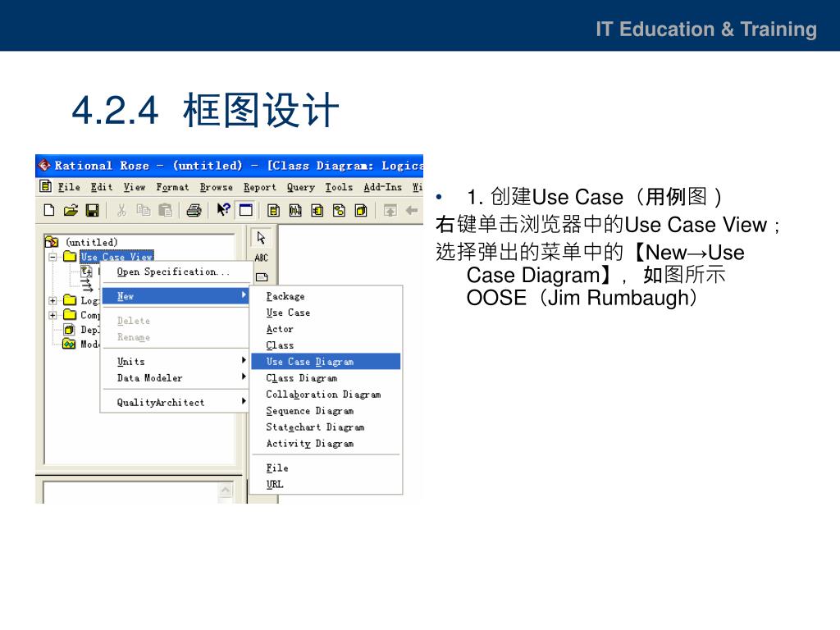Select the Note tool in toolbox
Image resolution: width=840 pixels, height=630 pixels.
tap(262, 277)
